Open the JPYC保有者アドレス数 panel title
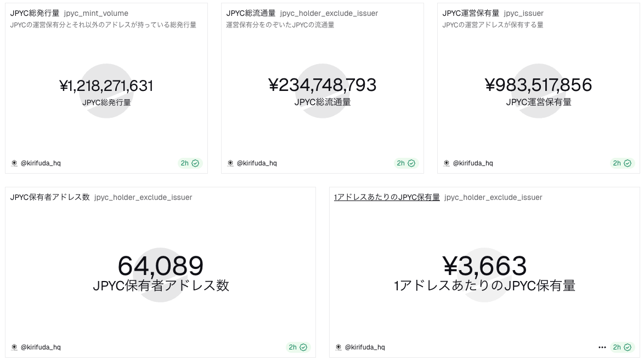Image resolution: width=644 pixels, height=361 pixels. tap(50, 197)
